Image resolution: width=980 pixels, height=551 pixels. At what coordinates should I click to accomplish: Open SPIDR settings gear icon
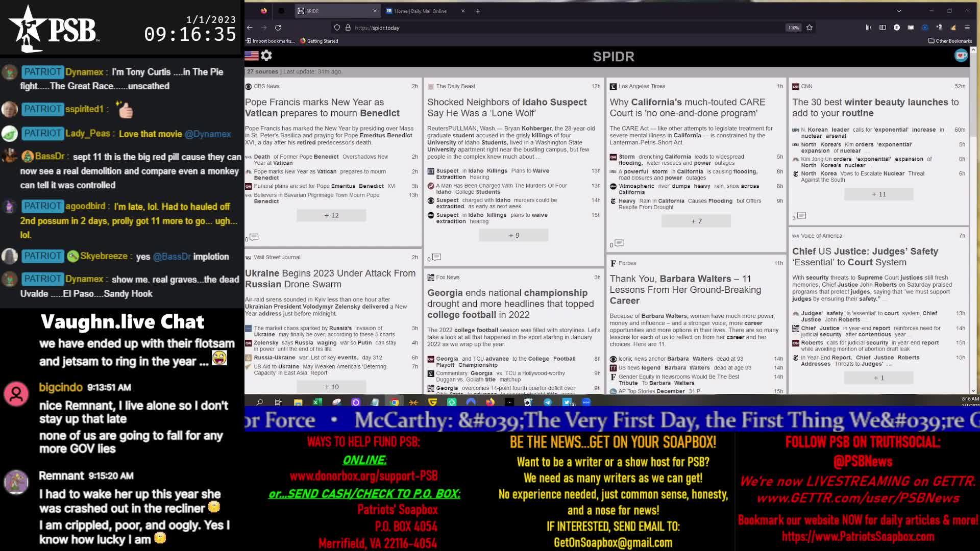pos(266,56)
